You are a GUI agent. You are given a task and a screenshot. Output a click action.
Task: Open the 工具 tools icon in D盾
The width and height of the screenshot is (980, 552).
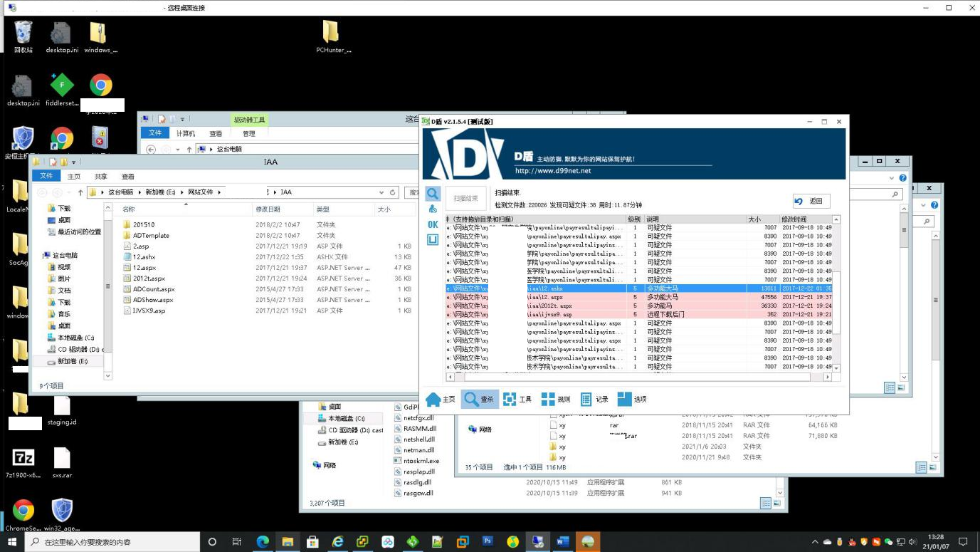tap(517, 399)
